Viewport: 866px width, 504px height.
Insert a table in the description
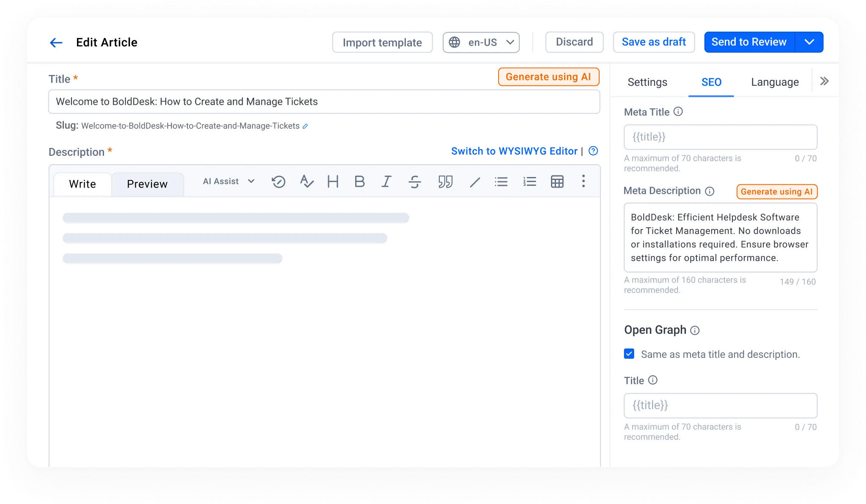[x=557, y=181]
